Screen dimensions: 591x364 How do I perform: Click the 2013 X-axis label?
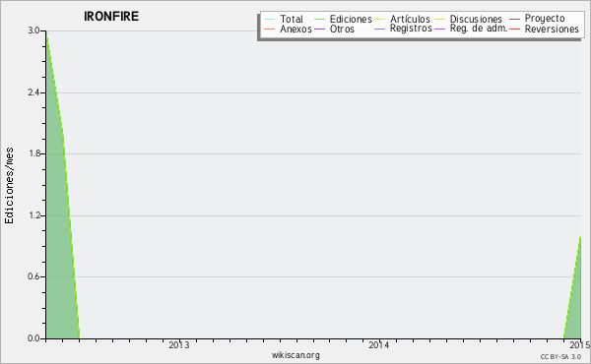coord(179,345)
